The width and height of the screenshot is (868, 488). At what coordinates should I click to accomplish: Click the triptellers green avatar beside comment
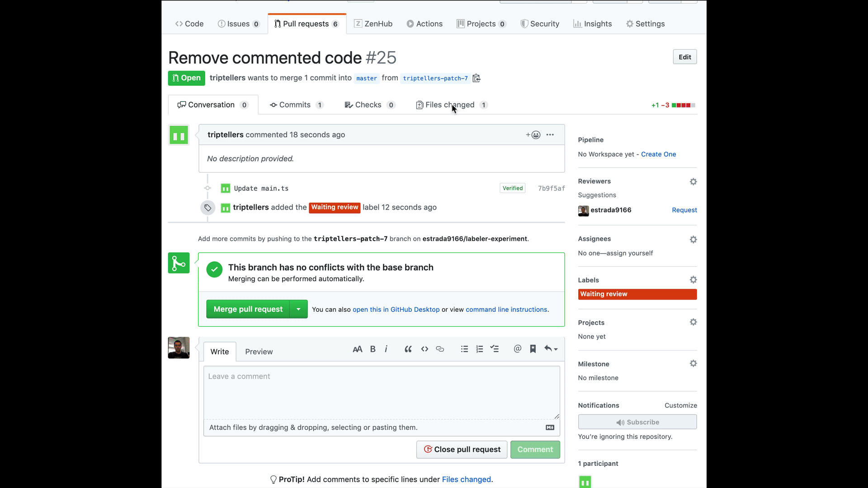(x=179, y=136)
